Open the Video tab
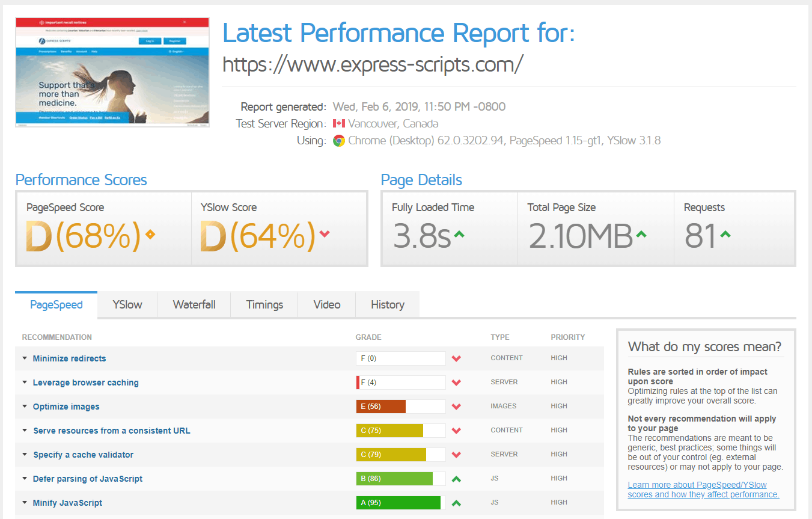 (327, 304)
